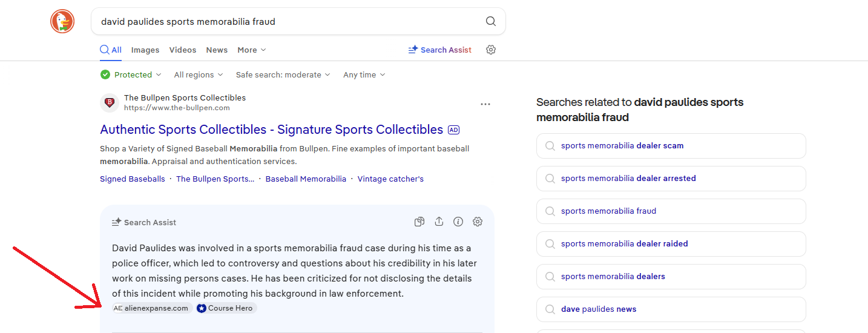Click the Search Assist sparkle header icon
This screenshot has height=333, width=868.
117,222
